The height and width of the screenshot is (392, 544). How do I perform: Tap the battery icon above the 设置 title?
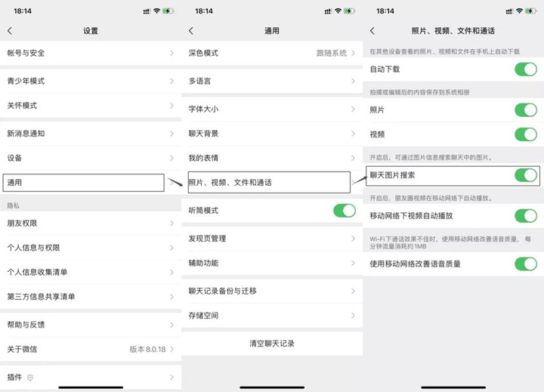(x=168, y=11)
